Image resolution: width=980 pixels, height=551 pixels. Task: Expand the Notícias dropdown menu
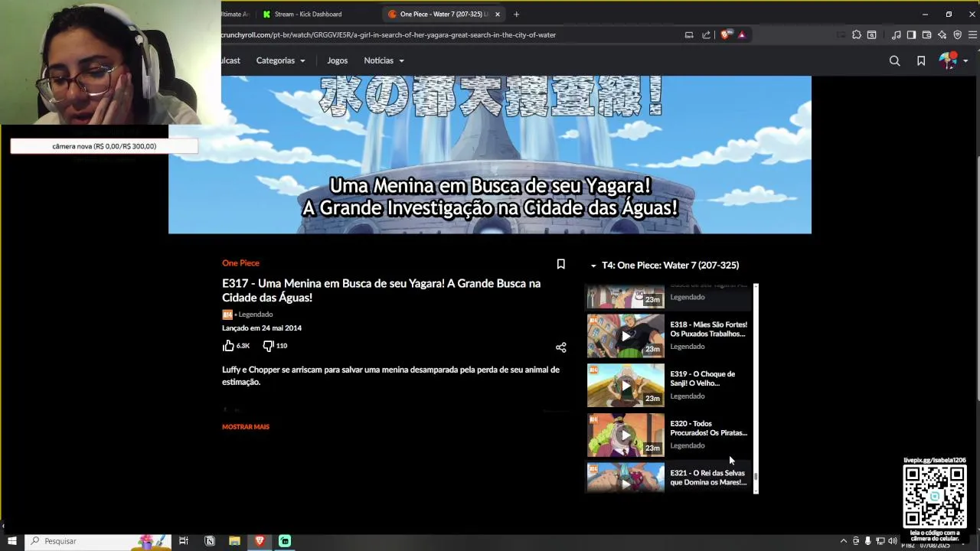click(x=384, y=60)
